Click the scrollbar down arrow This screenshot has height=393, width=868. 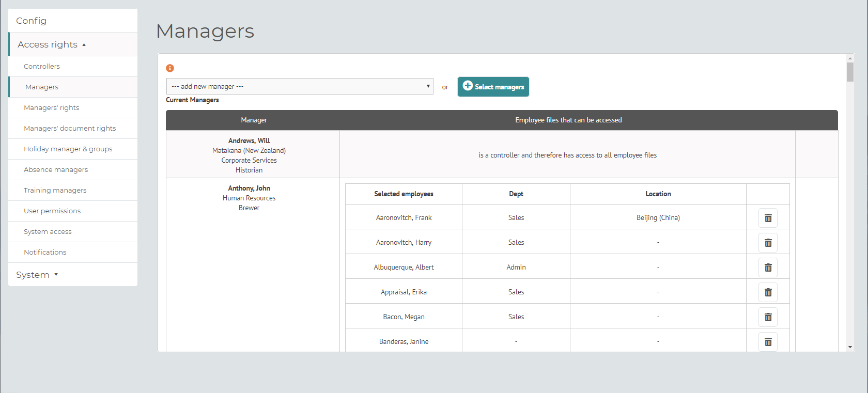tap(850, 347)
